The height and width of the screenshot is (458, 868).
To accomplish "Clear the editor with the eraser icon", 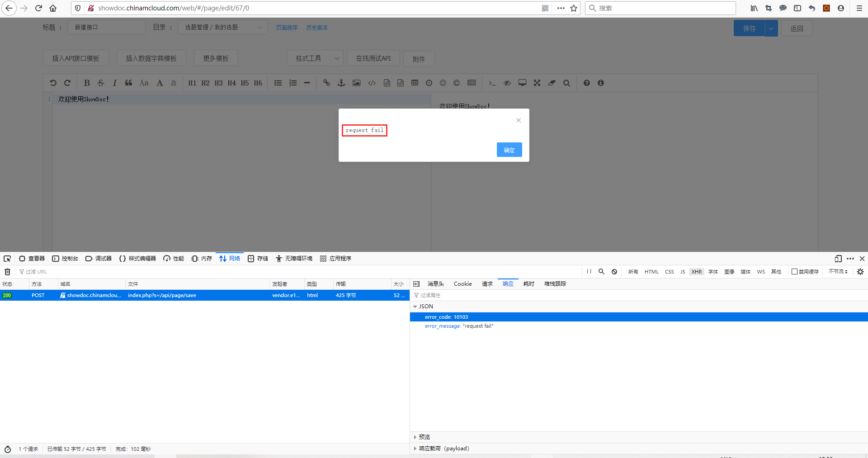I will [552, 83].
